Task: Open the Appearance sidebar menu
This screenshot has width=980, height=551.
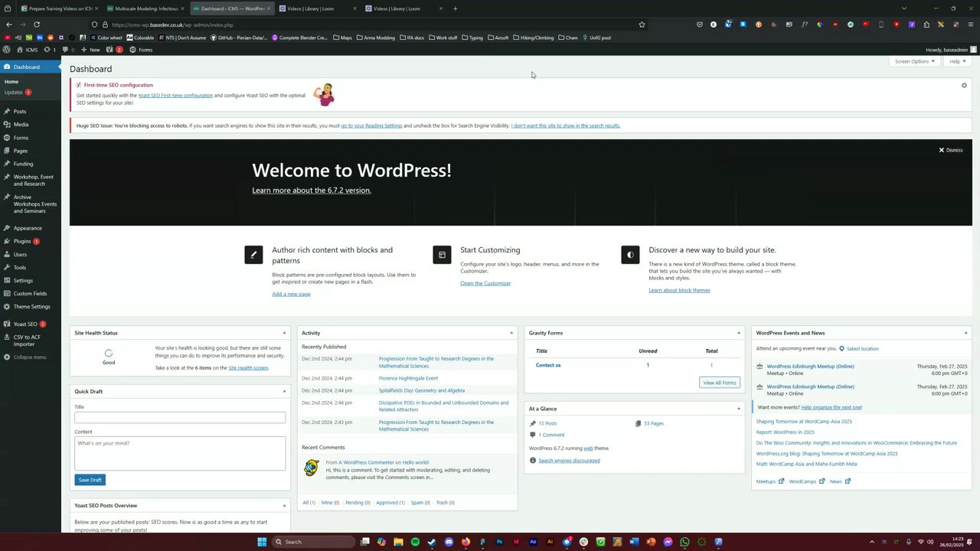Action: tap(28, 228)
